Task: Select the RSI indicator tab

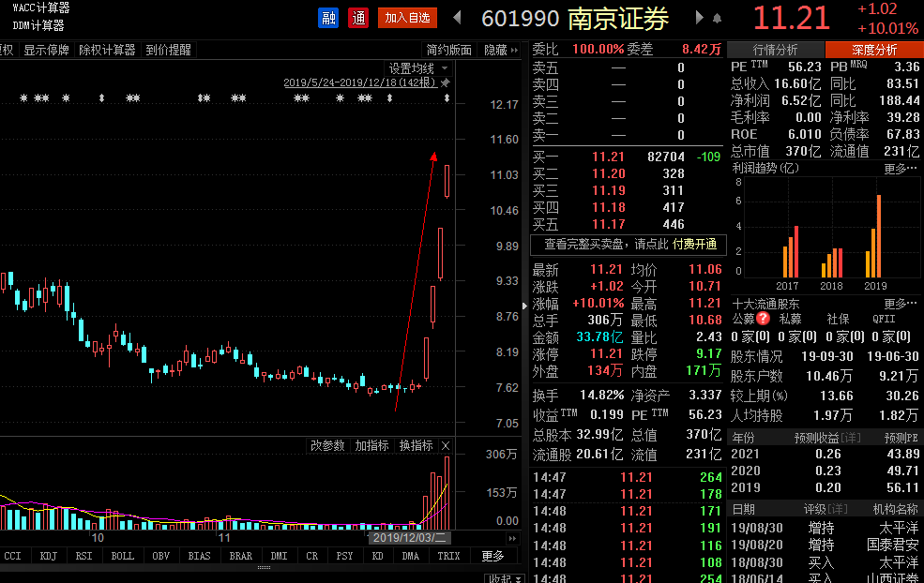Action: [83, 556]
